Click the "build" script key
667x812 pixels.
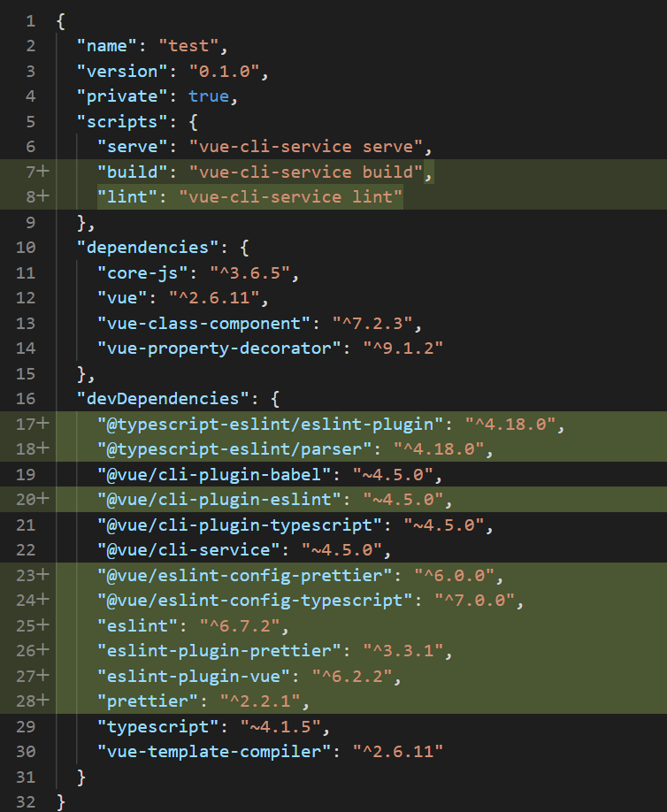pyautogui.click(x=133, y=172)
